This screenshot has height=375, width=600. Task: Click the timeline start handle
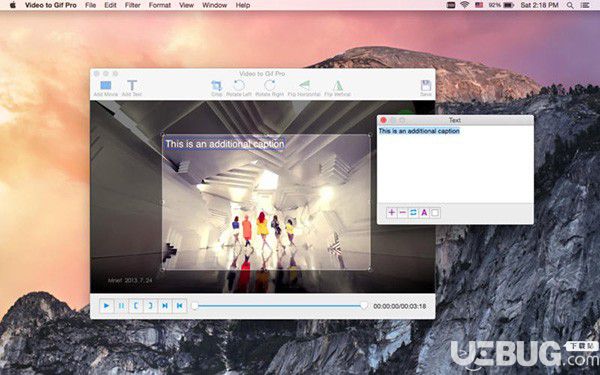click(195, 306)
